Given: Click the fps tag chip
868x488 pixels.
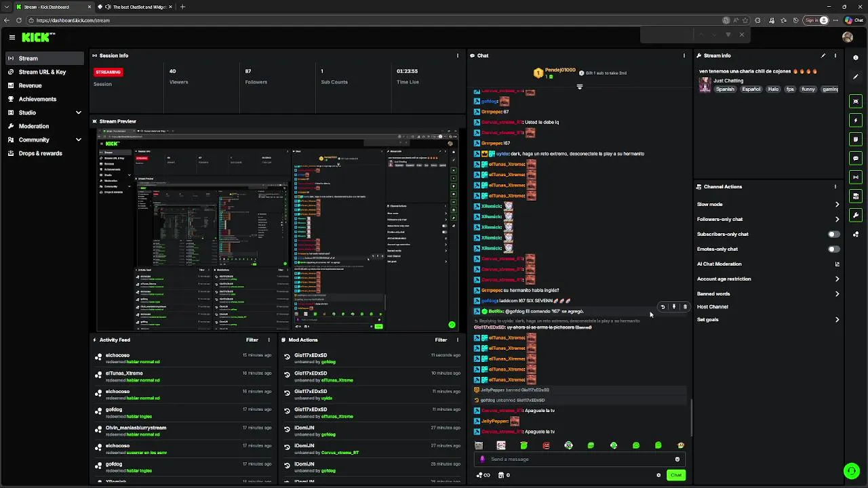Looking at the screenshot, I should [790, 89].
